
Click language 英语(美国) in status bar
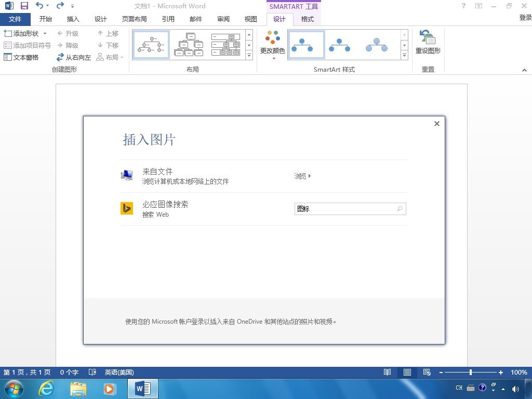pyautogui.click(x=119, y=372)
